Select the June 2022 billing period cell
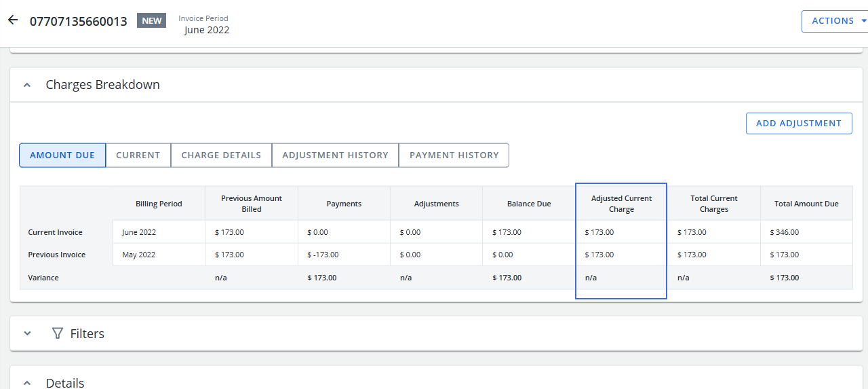 (139, 232)
